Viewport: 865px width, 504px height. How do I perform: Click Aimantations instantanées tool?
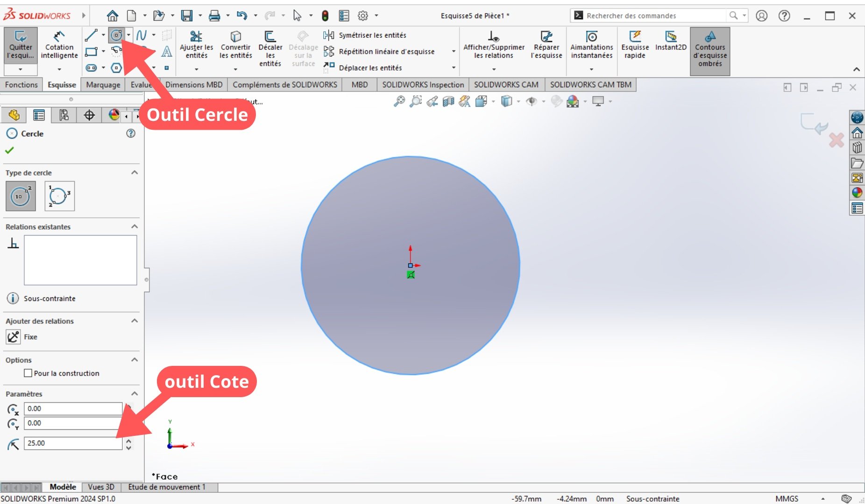pyautogui.click(x=591, y=45)
